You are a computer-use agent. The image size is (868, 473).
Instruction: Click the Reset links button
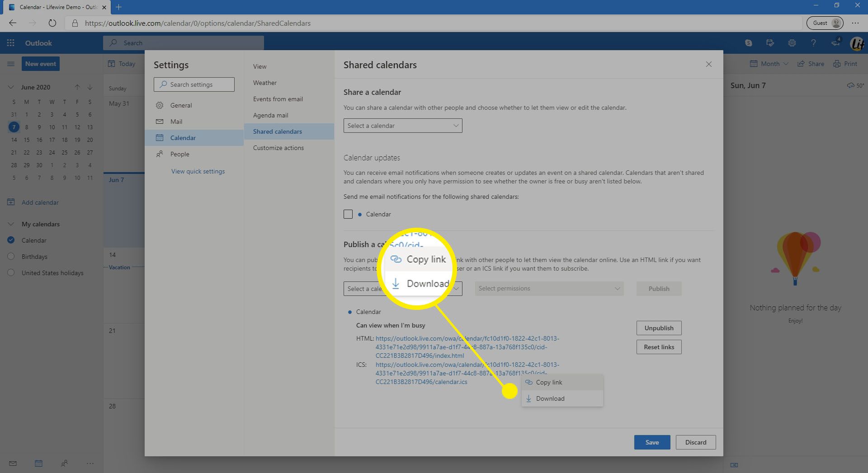tap(659, 347)
